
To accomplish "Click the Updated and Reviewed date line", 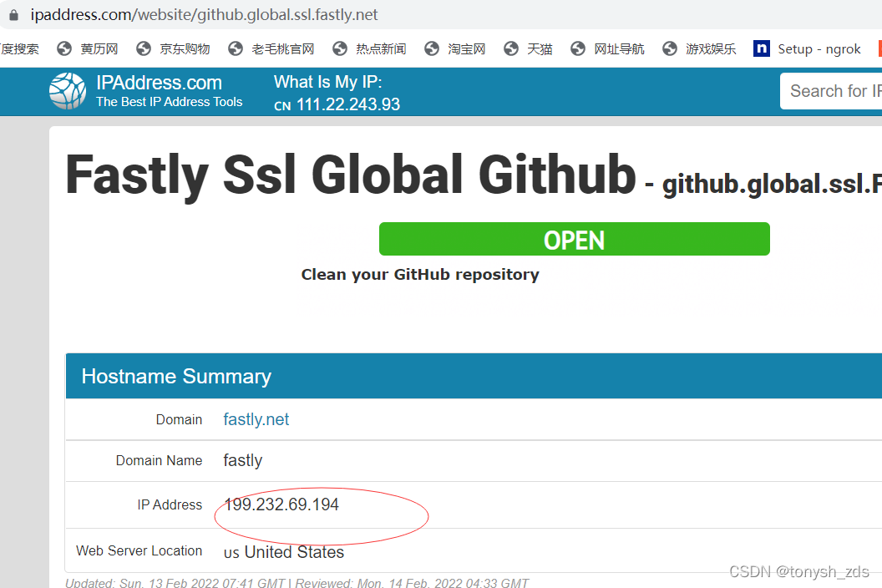I will click(297, 582).
